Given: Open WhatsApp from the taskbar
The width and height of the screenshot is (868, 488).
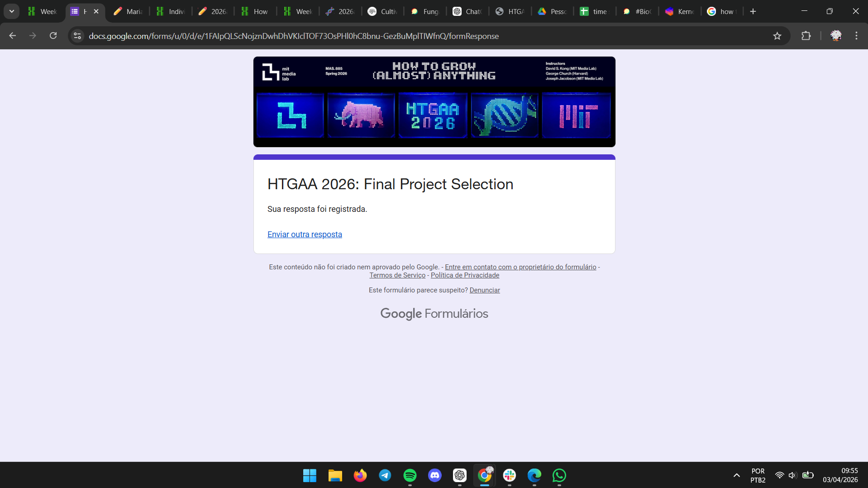Looking at the screenshot, I should tap(559, 475).
